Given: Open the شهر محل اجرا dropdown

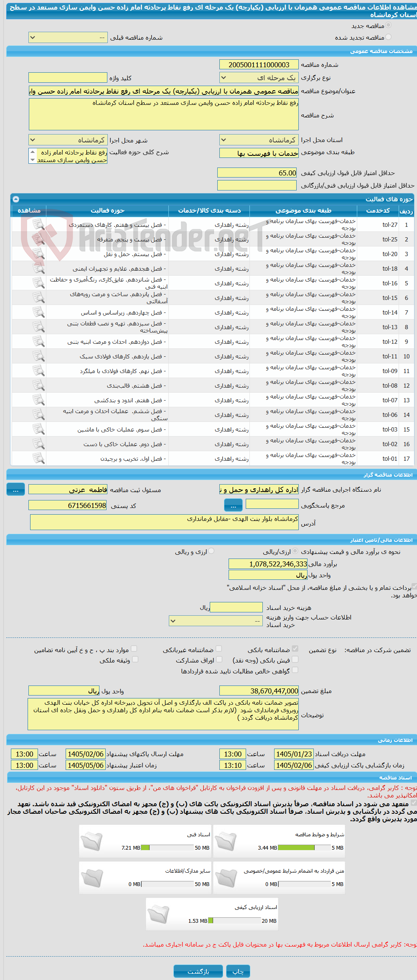Looking at the screenshot, I should (x=68, y=140).
